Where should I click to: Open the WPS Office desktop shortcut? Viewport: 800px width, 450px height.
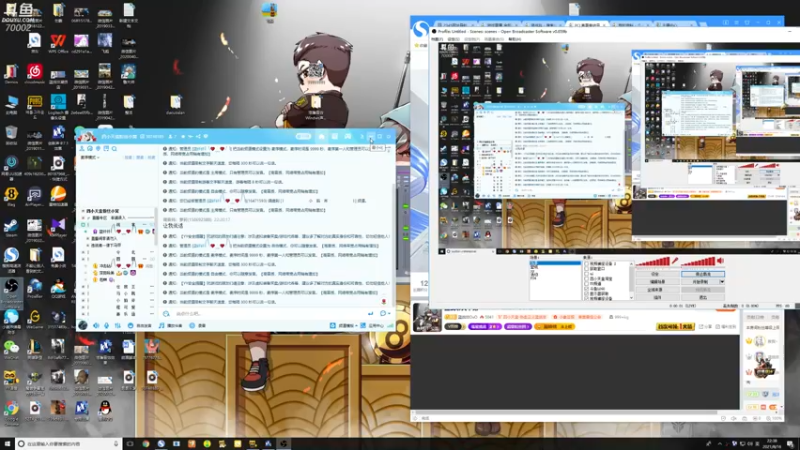tap(58, 43)
